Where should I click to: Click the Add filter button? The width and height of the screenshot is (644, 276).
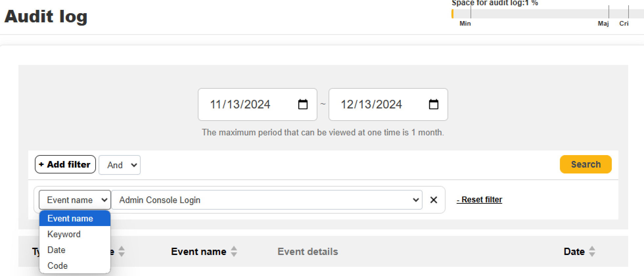pos(65,164)
